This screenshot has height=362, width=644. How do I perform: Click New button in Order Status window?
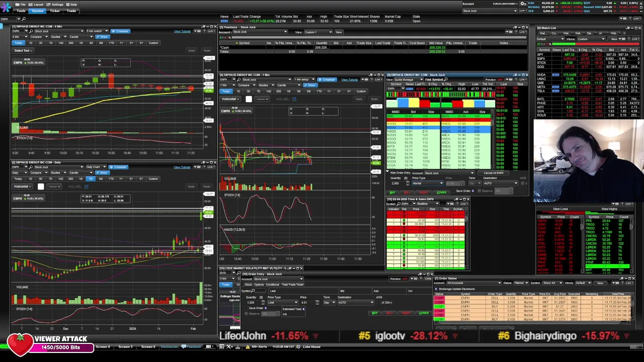(x=600, y=283)
